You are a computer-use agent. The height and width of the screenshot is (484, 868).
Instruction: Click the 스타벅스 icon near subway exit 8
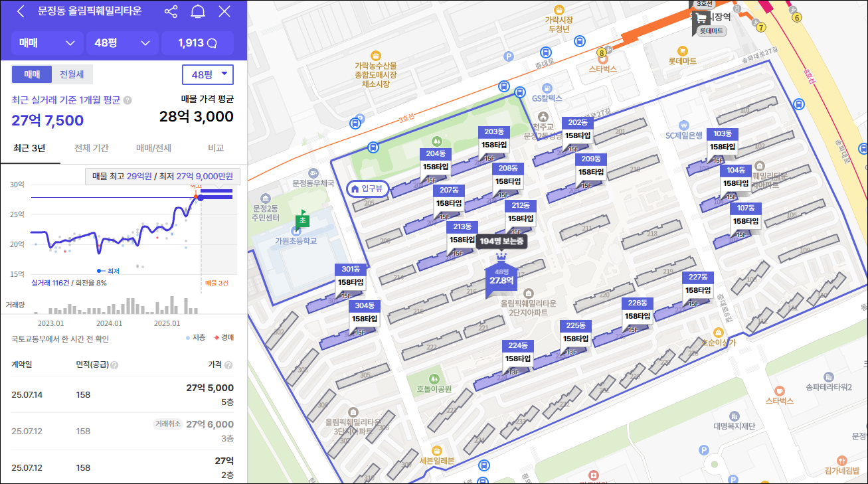(603, 58)
